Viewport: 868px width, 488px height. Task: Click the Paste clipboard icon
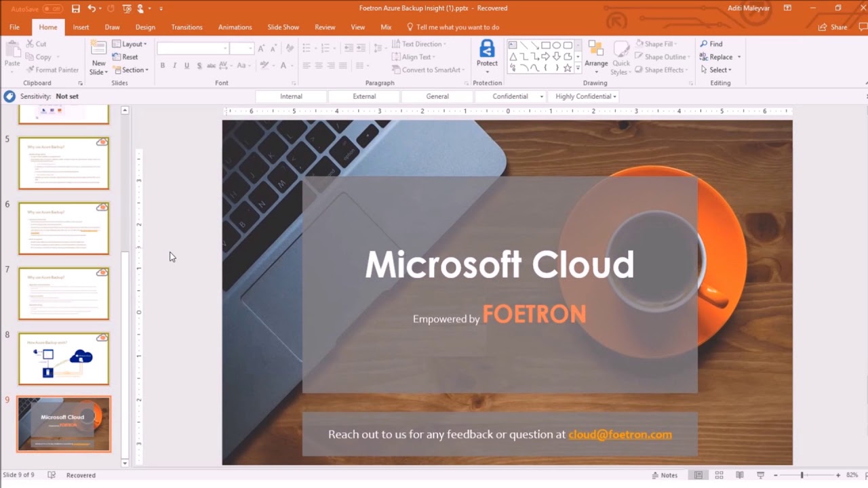click(12, 49)
